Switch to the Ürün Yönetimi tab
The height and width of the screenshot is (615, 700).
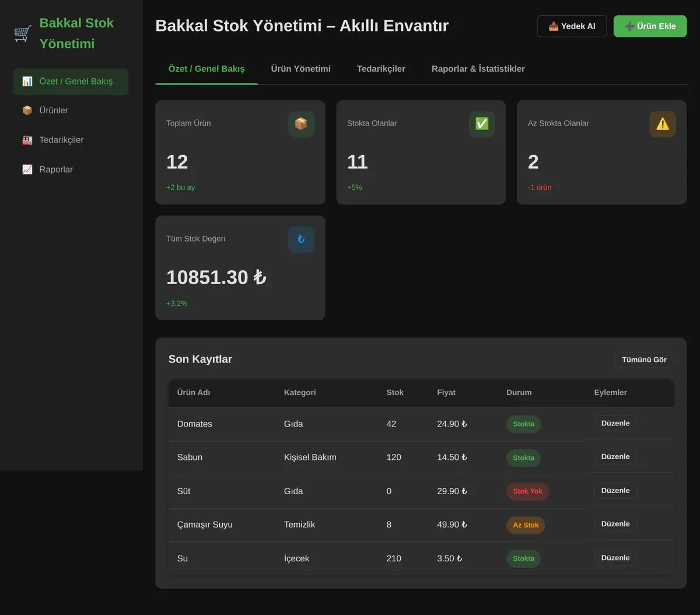point(300,69)
